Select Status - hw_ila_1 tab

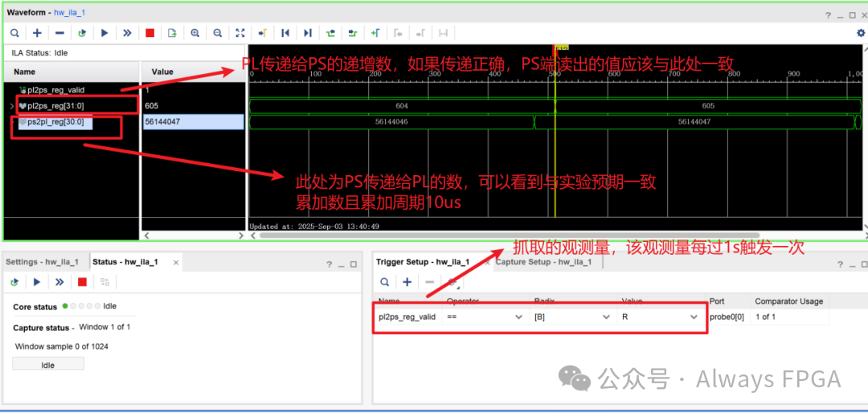point(125,262)
